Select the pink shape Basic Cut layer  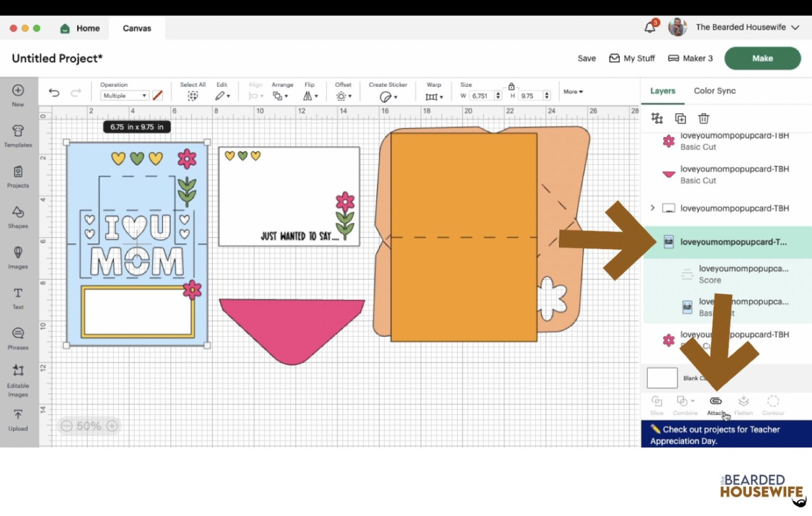(x=727, y=174)
